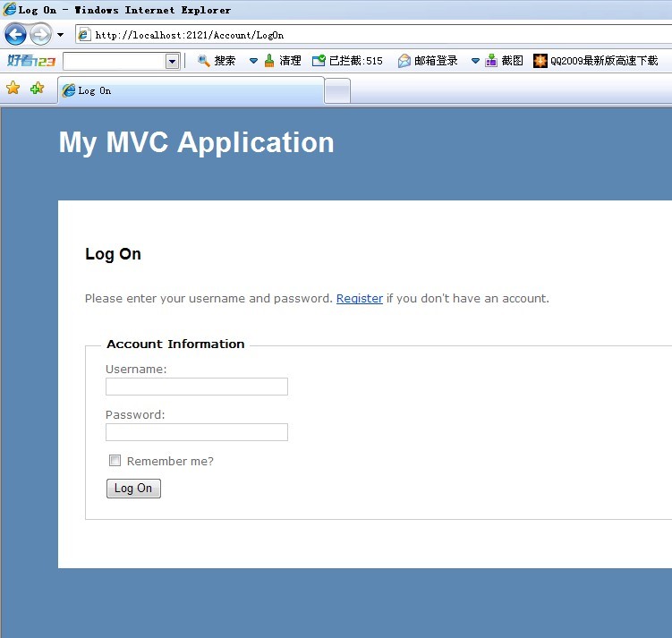Image resolution: width=672 pixels, height=638 pixels.
Task: Expand the dropdown arrow after 邮箱登录
Action: pyautogui.click(x=475, y=61)
